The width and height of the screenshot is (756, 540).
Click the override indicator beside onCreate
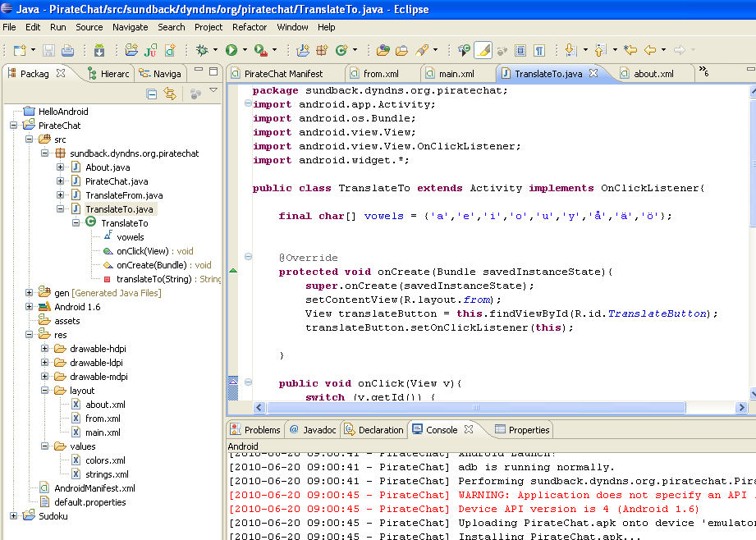click(233, 272)
